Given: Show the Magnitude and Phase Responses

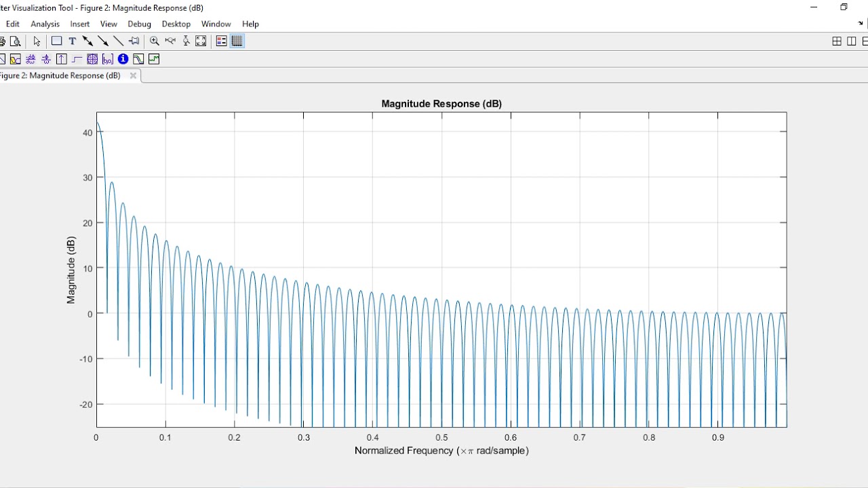Looking at the screenshot, I should (15, 59).
